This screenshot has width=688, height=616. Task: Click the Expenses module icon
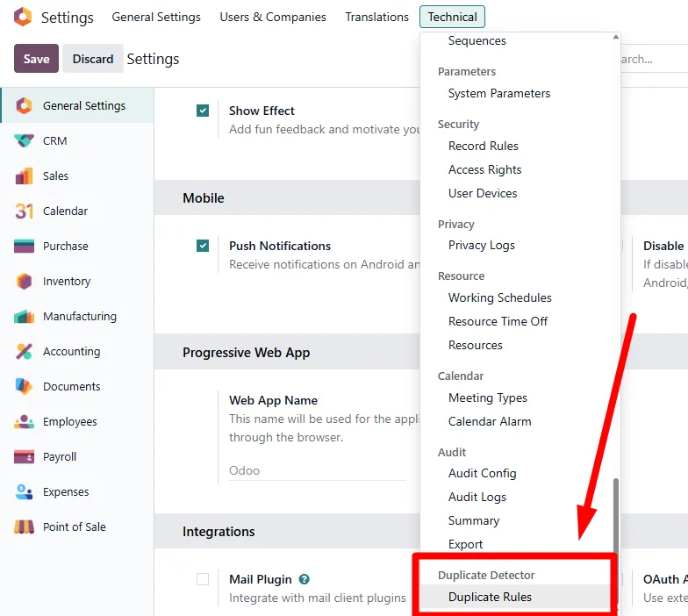coord(24,491)
